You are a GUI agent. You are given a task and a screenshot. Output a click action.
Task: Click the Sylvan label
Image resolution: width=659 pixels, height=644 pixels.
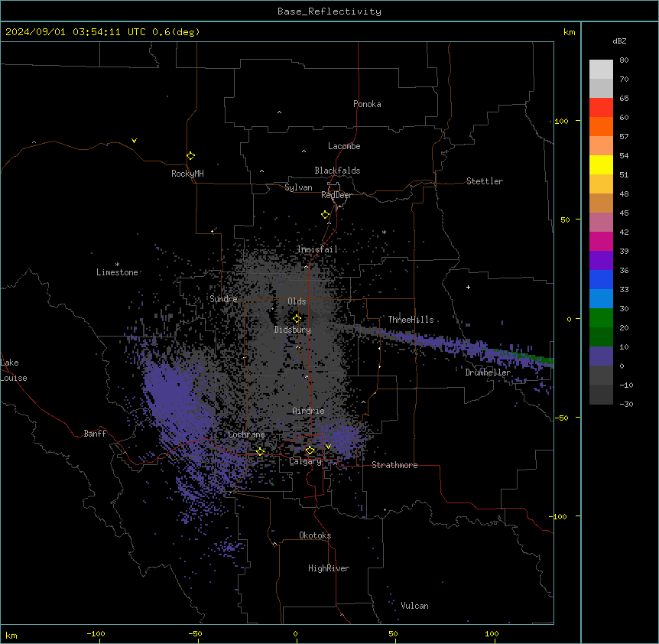tap(298, 187)
